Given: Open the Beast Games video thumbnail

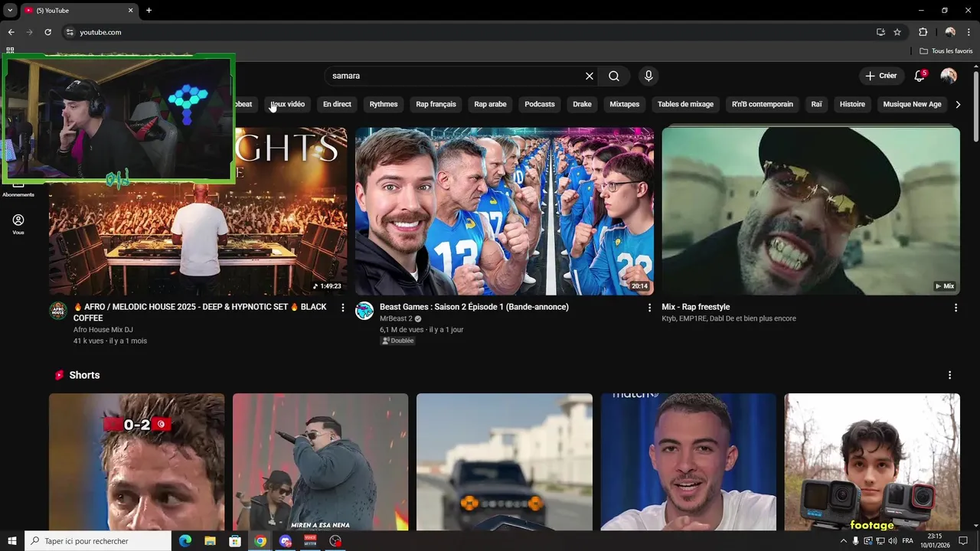Looking at the screenshot, I should (504, 211).
